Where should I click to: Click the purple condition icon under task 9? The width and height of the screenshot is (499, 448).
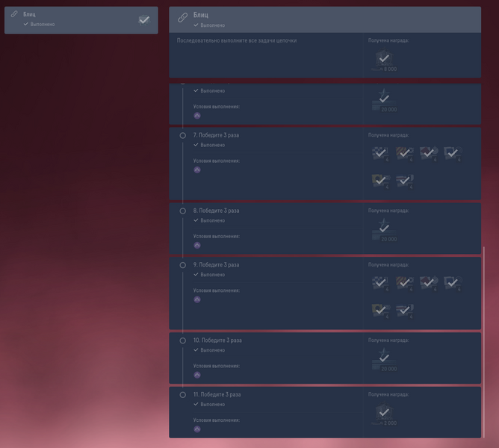[x=197, y=299]
